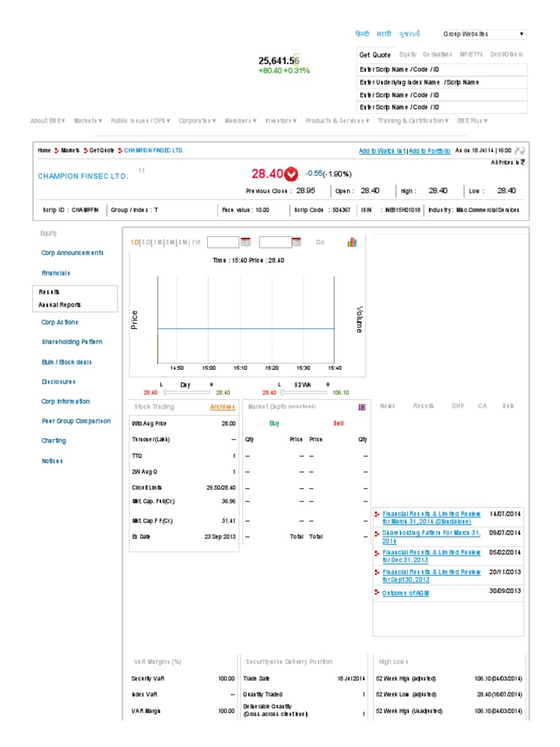Open Peer Group Comparison in sidebar
Image resolution: width=560 pixels, height=747 pixels.
[76, 421]
